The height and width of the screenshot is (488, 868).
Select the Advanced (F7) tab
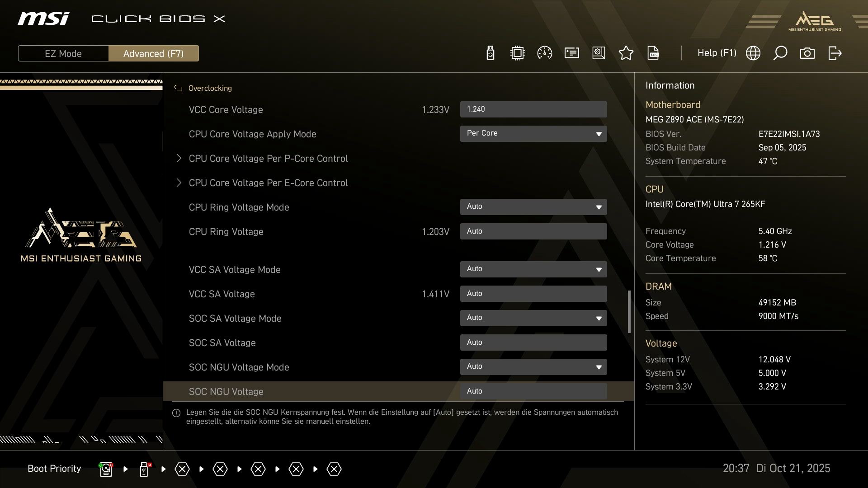click(153, 53)
